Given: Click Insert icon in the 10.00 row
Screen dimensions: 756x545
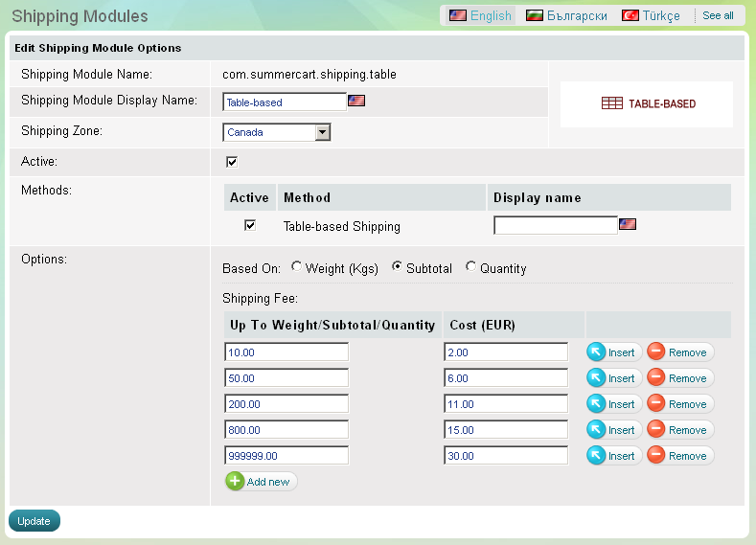Looking at the screenshot, I should tap(597, 352).
